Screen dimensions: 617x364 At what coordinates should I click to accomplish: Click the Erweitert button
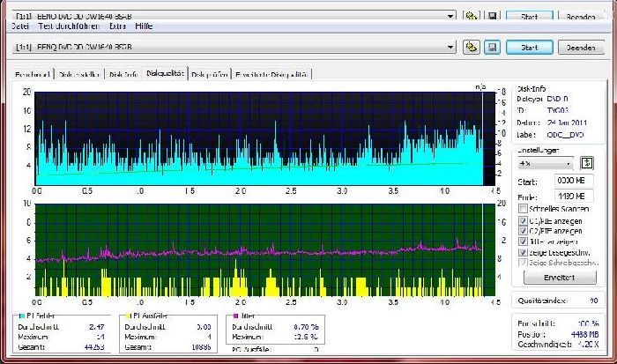[x=560, y=278]
